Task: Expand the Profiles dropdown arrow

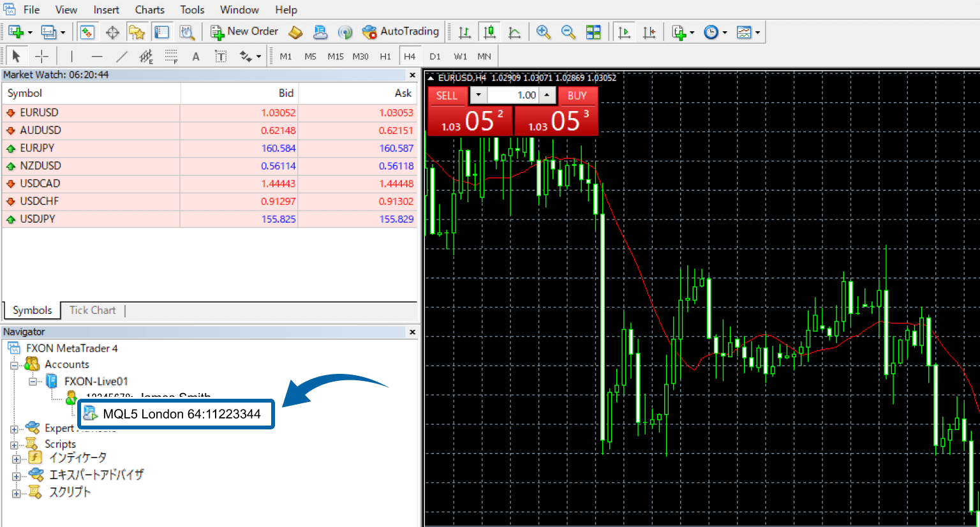Action: pyautogui.click(x=63, y=33)
